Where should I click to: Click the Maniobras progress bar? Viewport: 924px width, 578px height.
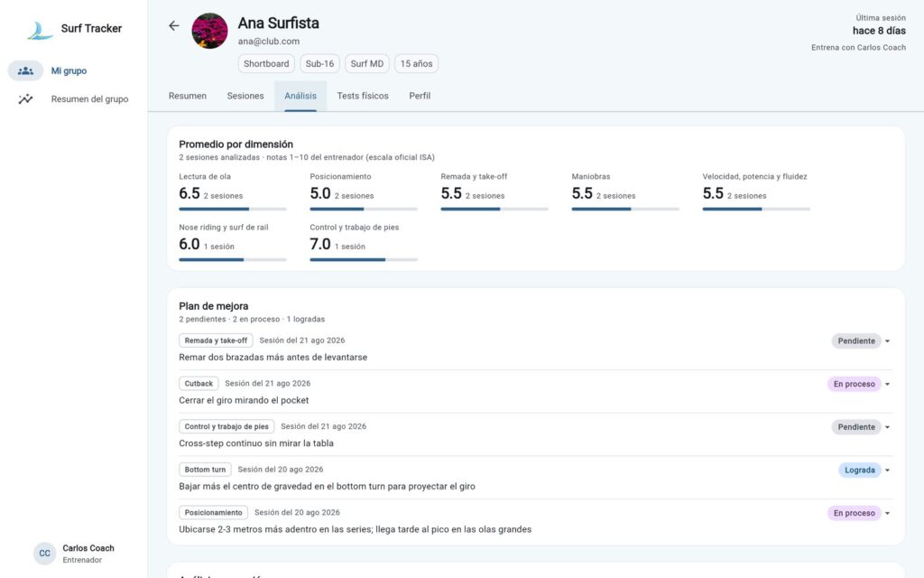tap(625, 209)
